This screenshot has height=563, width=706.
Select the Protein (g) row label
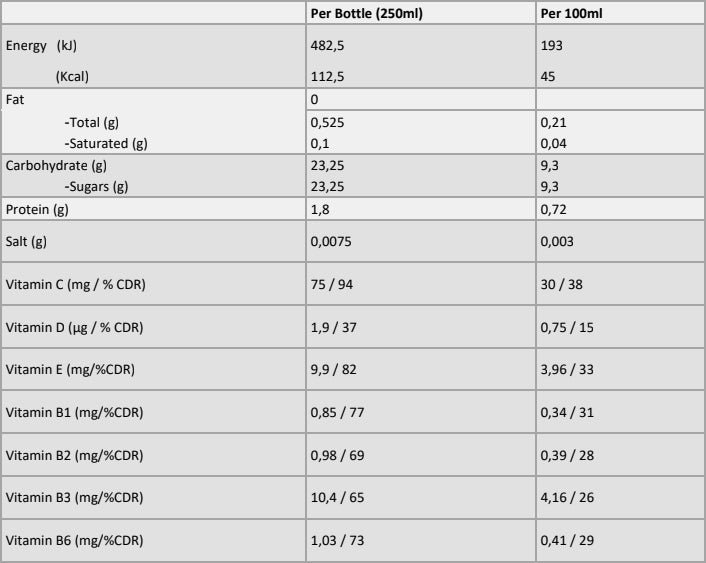37,209
